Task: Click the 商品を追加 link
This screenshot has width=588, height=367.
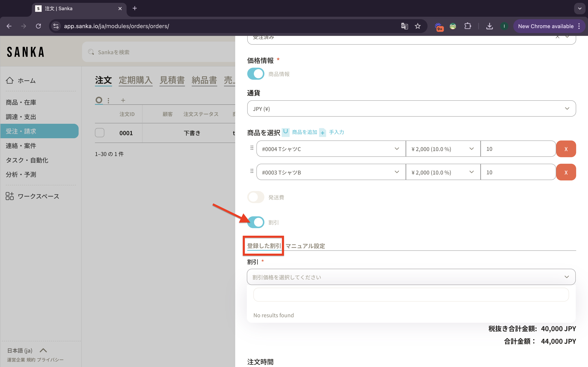Action: coord(304,132)
